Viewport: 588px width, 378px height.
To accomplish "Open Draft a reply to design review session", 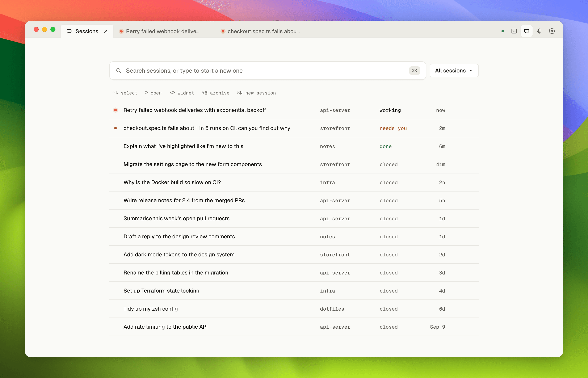I will click(294, 237).
